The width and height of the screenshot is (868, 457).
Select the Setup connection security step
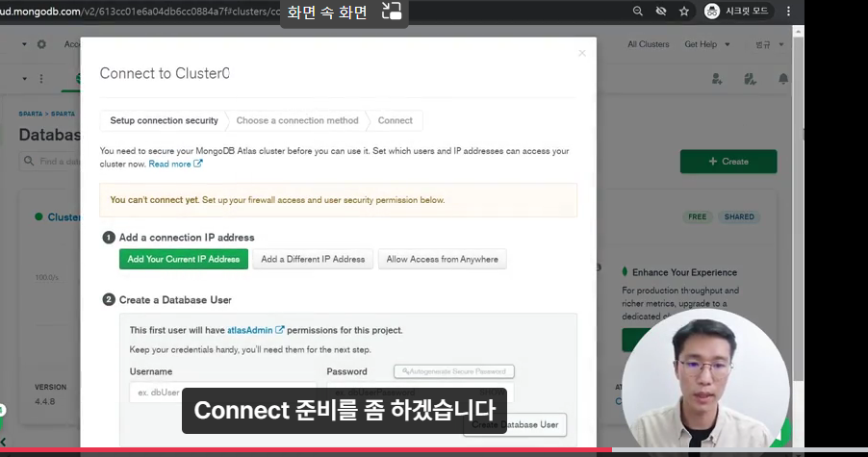click(164, 120)
